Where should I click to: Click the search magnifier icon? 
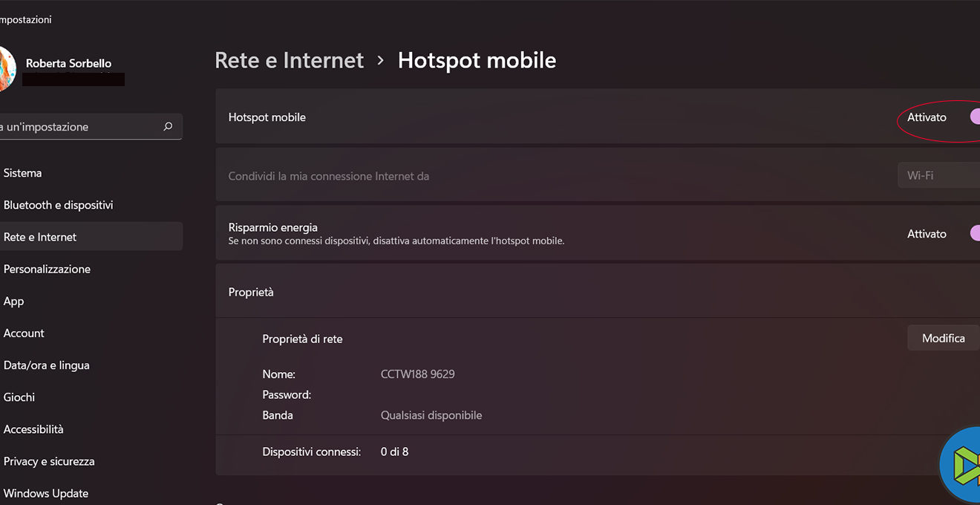click(168, 127)
